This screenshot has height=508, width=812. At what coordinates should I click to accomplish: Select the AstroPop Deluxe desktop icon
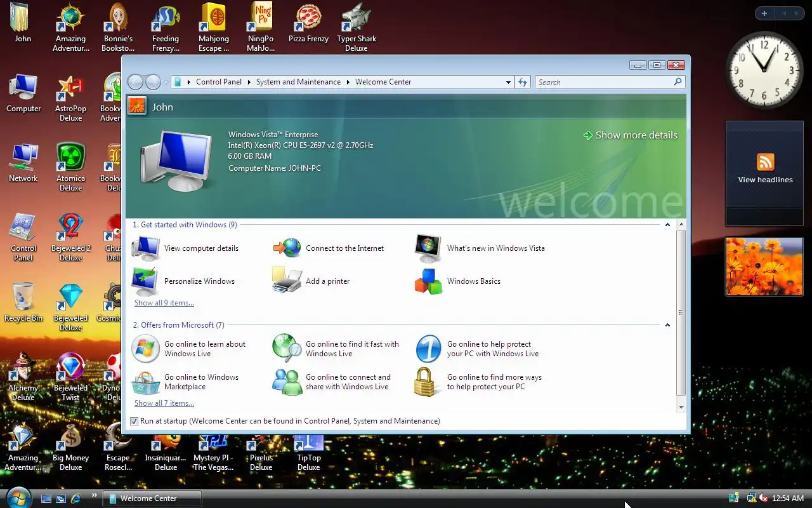click(71, 97)
